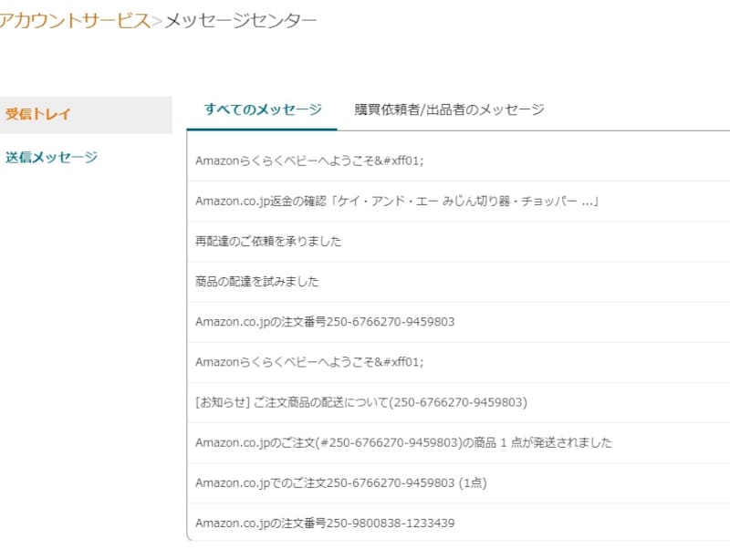
Task: Open the lower Amazonらくらくベビーへようこそ message
Action: (x=309, y=362)
